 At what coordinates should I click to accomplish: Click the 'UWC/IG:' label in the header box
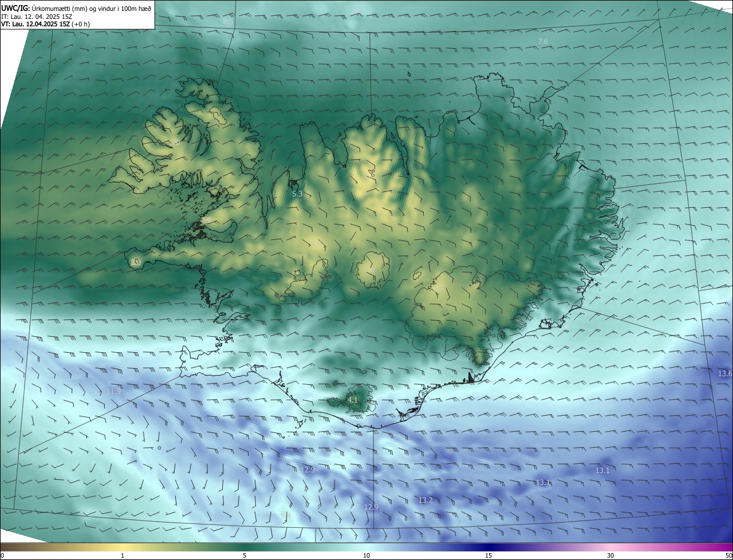click(x=15, y=9)
